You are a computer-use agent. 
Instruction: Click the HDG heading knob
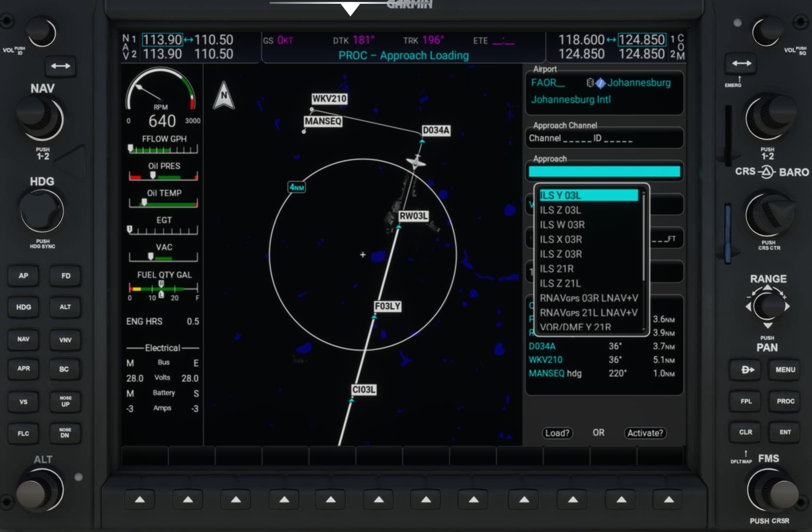click(42, 212)
